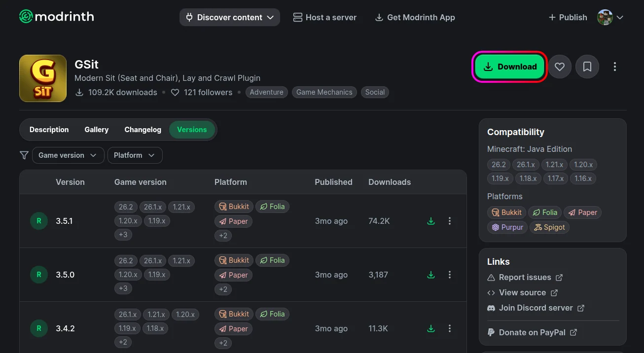
Task: Click the download count icon near 109.2K
Action: (79, 92)
